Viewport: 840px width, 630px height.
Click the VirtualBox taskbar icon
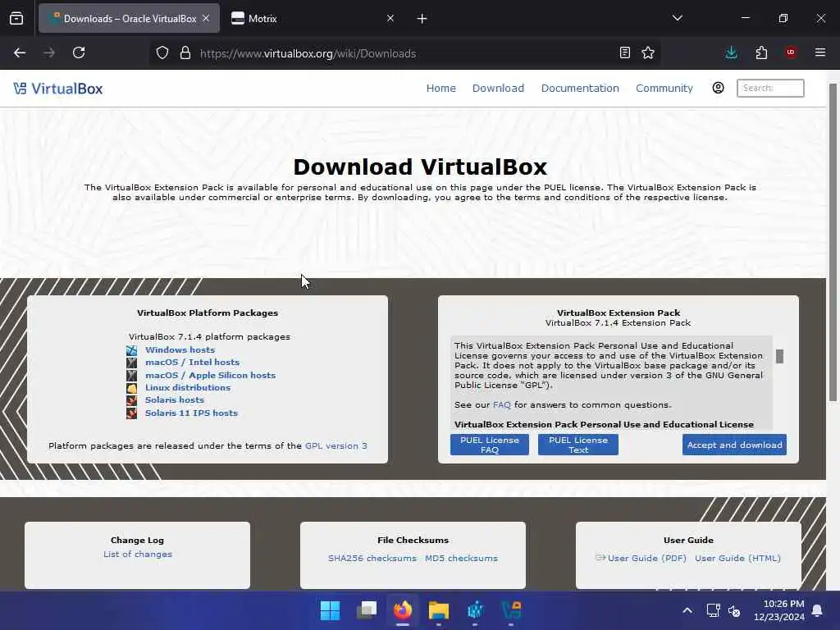[511, 610]
